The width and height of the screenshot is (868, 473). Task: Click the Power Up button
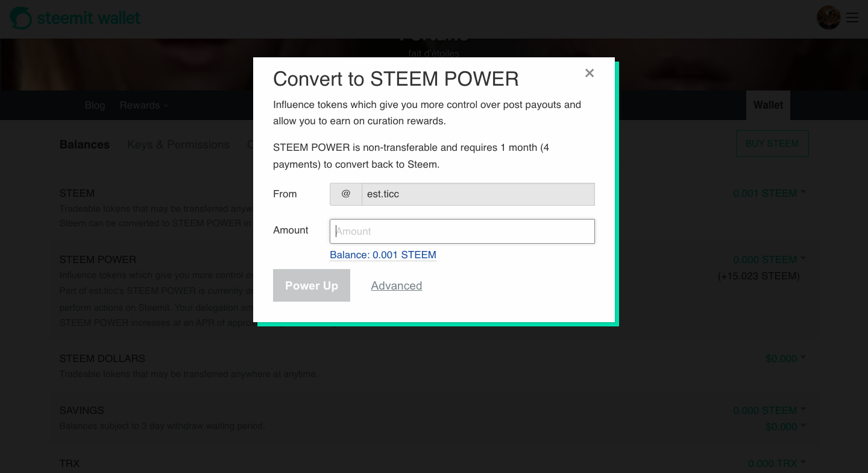click(312, 285)
